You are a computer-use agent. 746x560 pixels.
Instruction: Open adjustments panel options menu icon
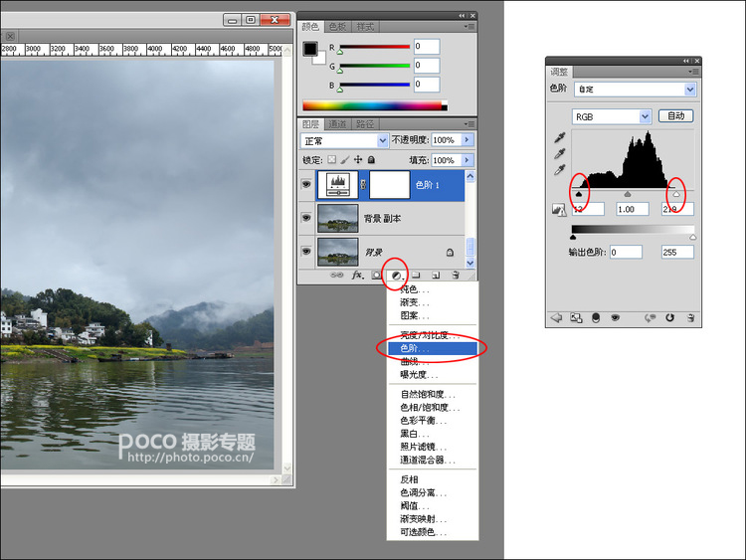pyautogui.click(x=693, y=72)
